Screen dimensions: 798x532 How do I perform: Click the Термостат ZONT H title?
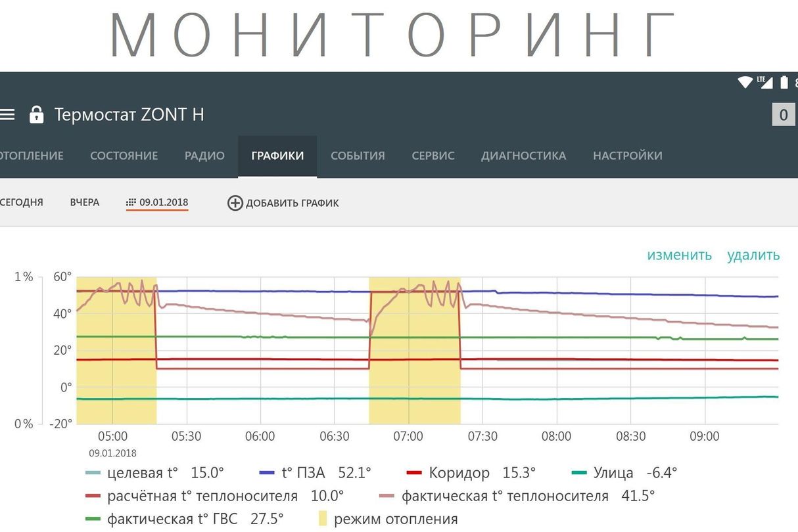click(x=129, y=115)
